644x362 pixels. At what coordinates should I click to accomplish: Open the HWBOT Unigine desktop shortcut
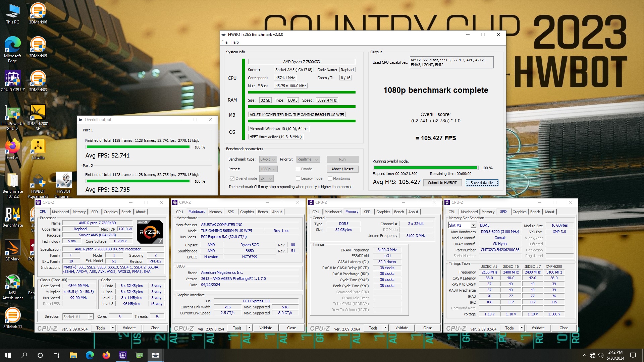click(63, 186)
